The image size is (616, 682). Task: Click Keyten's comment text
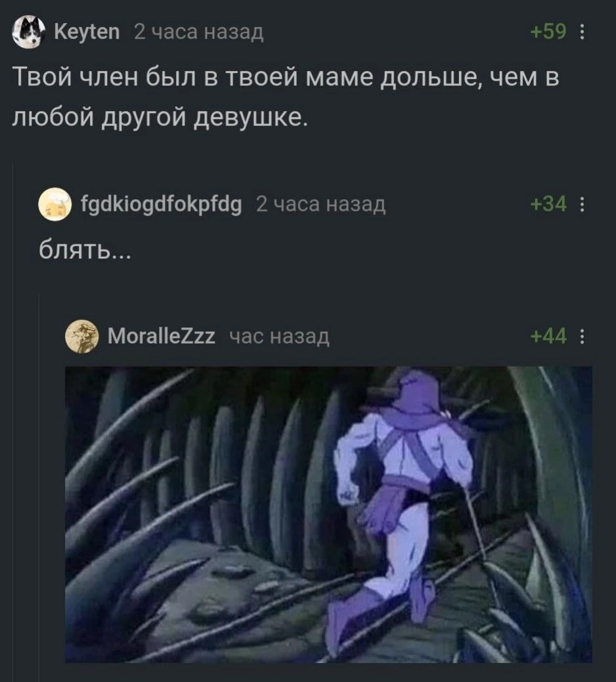(286, 97)
